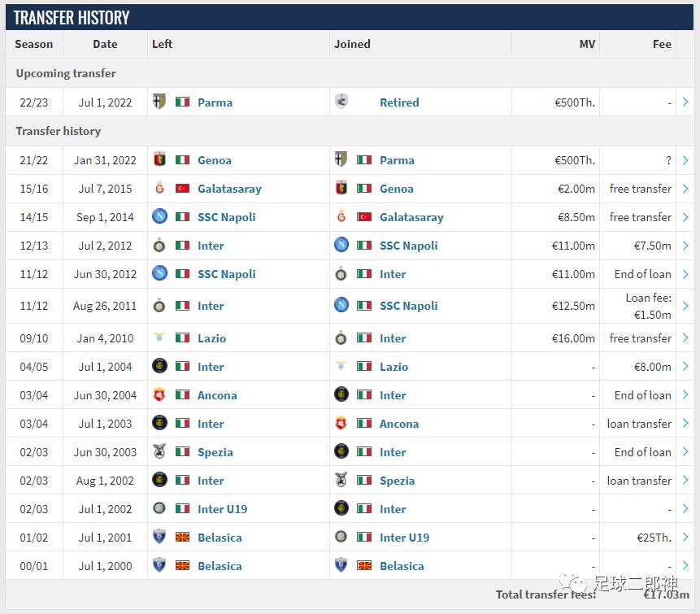Click the Ancona crest in 03/04 Jun 30, 2004 row
700x614 pixels.
pos(159,395)
